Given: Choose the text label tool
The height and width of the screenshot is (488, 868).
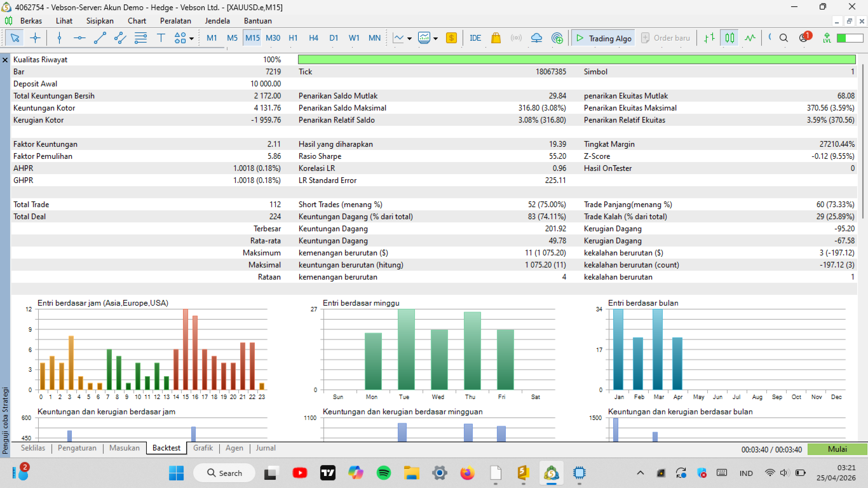Looking at the screenshot, I should tap(161, 38).
